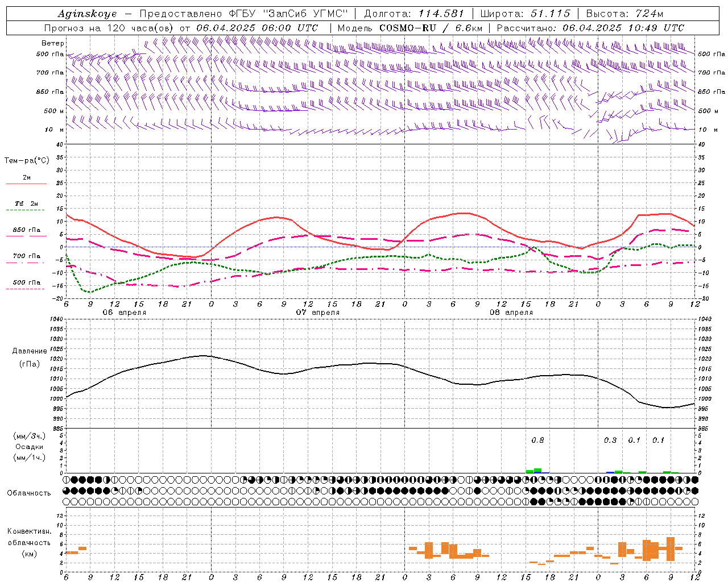Click the (мм/1ч.) precipitation unit label
The image size is (728, 582).
pos(30,458)
